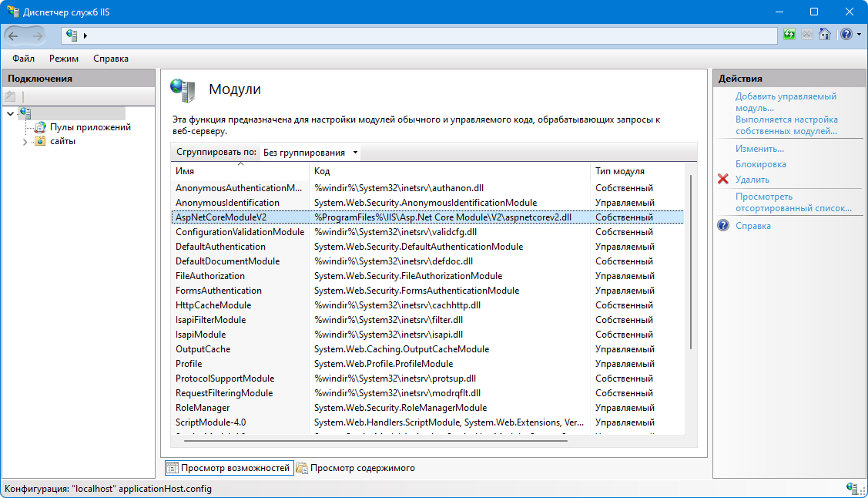Click the vertical scrollbar of the module list

[x=691, y=262]
